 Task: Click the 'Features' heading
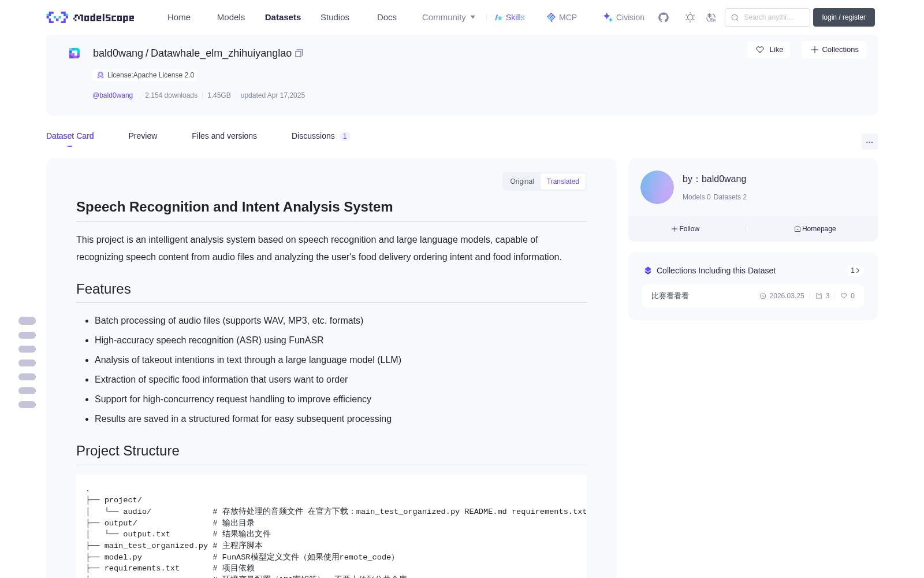103,289
